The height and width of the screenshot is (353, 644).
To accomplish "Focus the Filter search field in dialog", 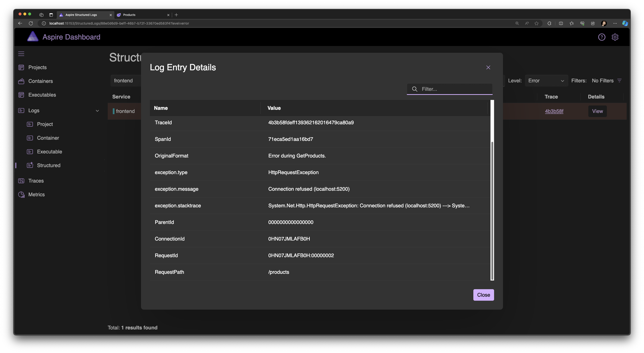I will click(449, 89).
